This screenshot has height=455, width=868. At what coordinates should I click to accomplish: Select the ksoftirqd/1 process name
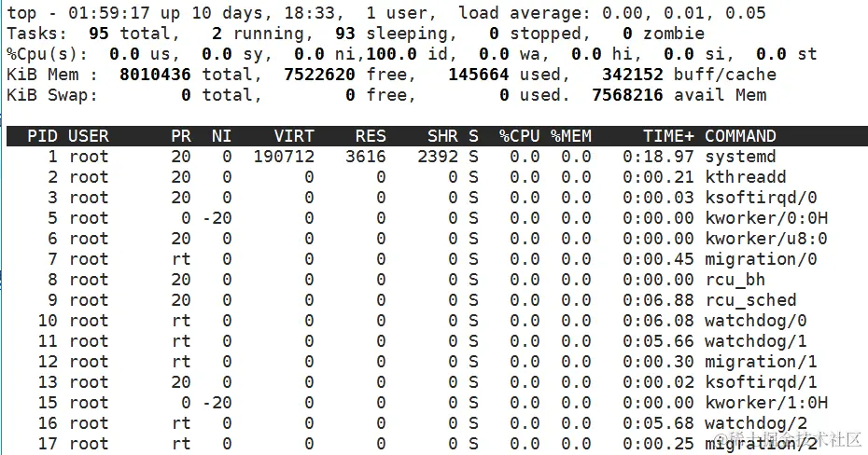pos(761,381)
